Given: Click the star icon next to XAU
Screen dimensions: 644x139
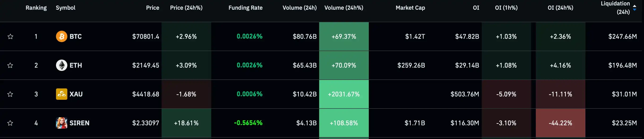Looking at the screenshot, I should click(10, 95).
